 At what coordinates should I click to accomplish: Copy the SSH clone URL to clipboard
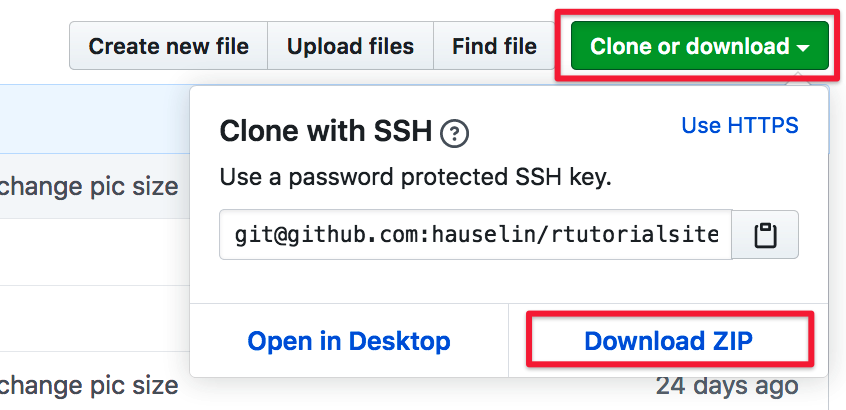765,235
